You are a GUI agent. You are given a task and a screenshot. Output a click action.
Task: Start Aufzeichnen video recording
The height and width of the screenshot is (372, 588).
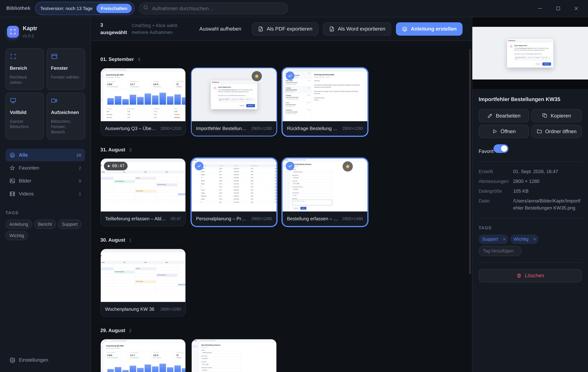66,116
